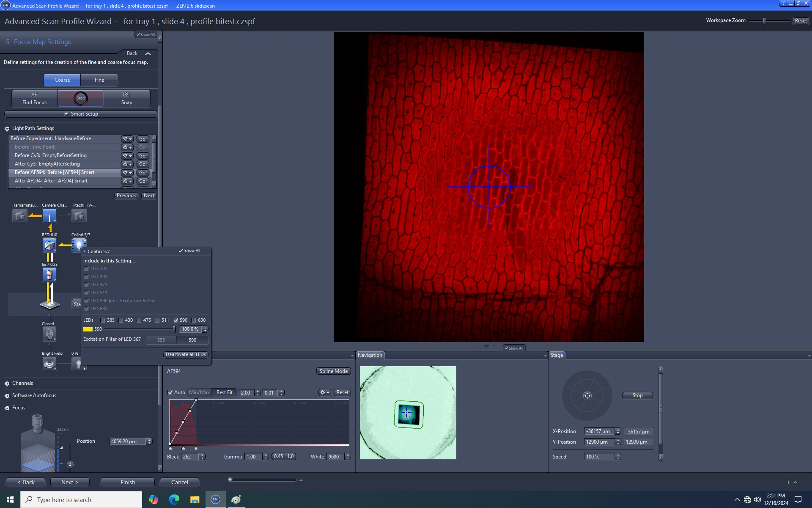
Task: Open the help question mark icon
Action: point(783,3)
